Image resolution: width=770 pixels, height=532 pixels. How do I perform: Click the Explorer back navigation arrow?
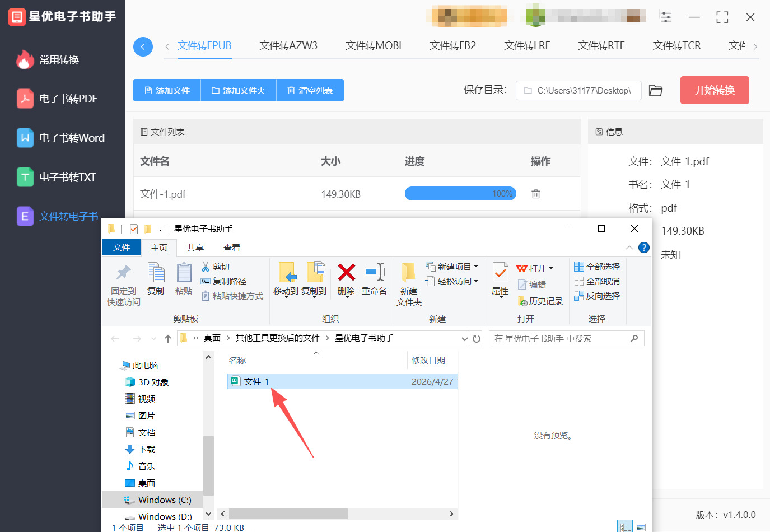coord(115,339)
